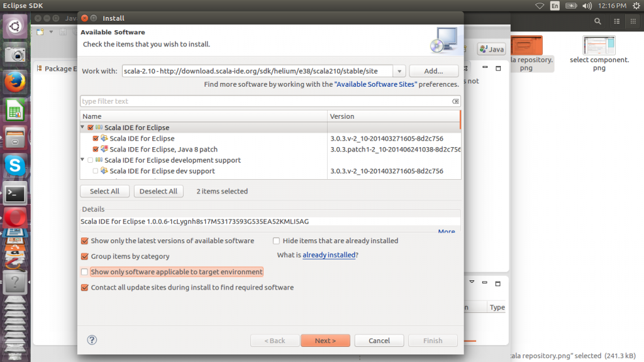Screen dimensions: 644x362
Task: Click the search icon in file manager
Action: point(597,21)
